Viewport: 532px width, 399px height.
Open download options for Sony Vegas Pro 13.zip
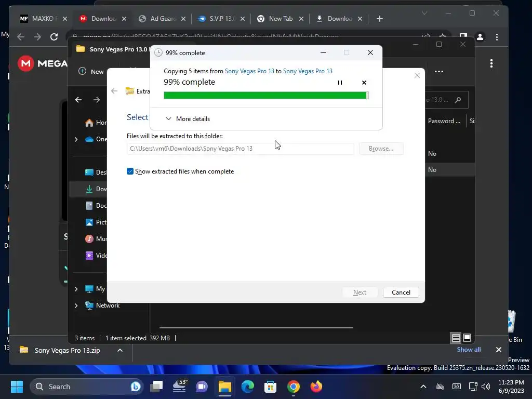click(x=120, y=350)
